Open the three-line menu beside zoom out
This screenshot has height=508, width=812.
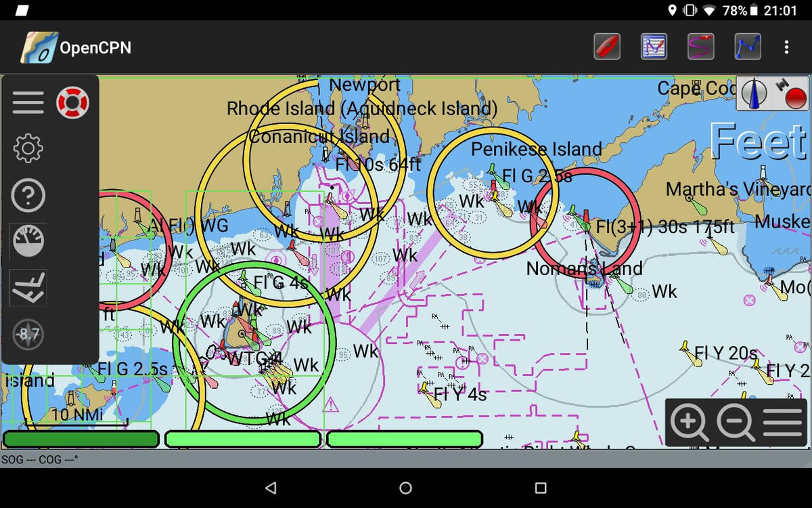tap(783, 423)
